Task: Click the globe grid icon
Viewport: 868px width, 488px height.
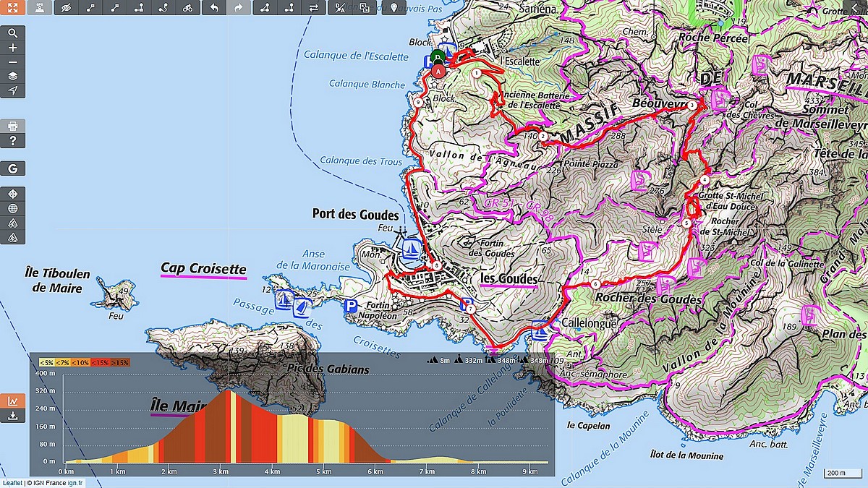Action: (x=12, y=208)
